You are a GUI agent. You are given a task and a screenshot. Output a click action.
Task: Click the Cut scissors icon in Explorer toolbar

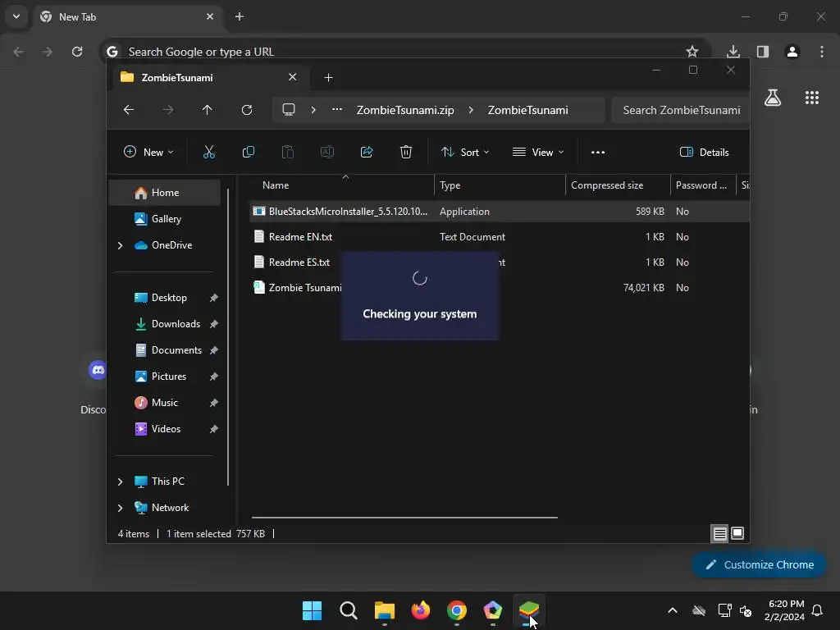coord(209,152)
